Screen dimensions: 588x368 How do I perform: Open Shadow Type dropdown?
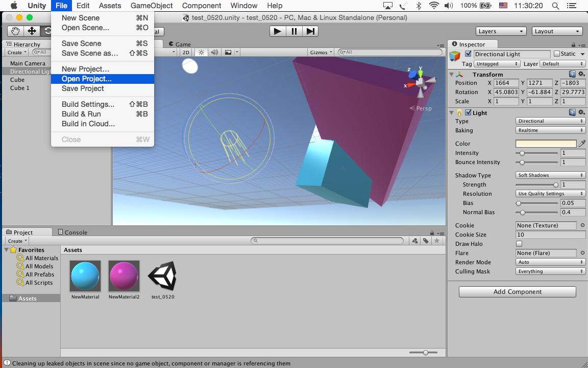click(551, 175)
